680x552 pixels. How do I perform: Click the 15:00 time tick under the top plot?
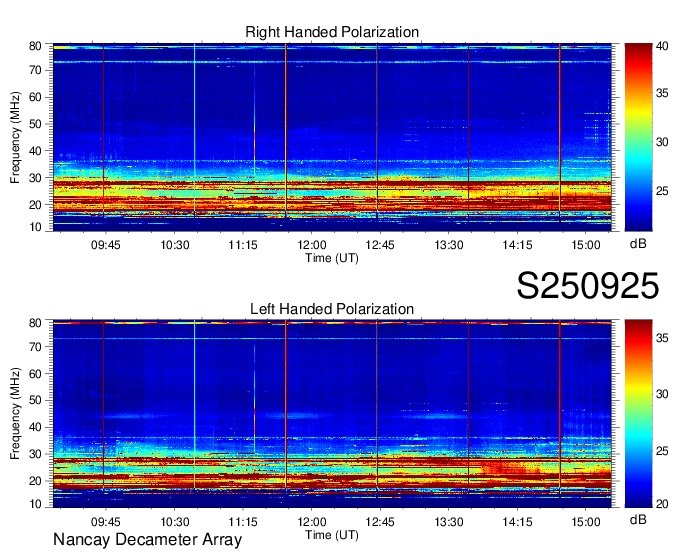point(585,244)
